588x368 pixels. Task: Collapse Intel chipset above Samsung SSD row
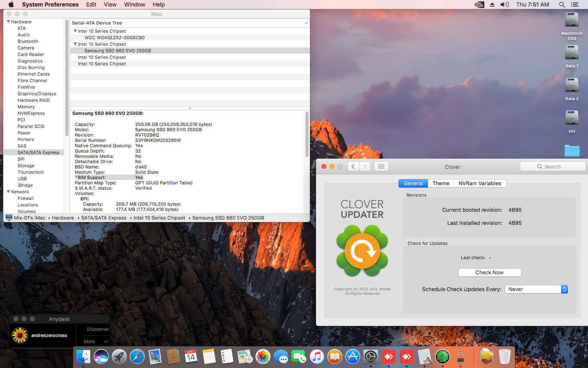[x=75, y=44]
